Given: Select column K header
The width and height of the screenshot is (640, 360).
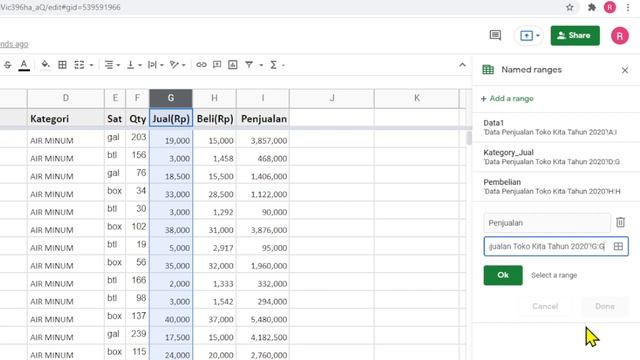Looking at the screenshot, I should (417, 98).
